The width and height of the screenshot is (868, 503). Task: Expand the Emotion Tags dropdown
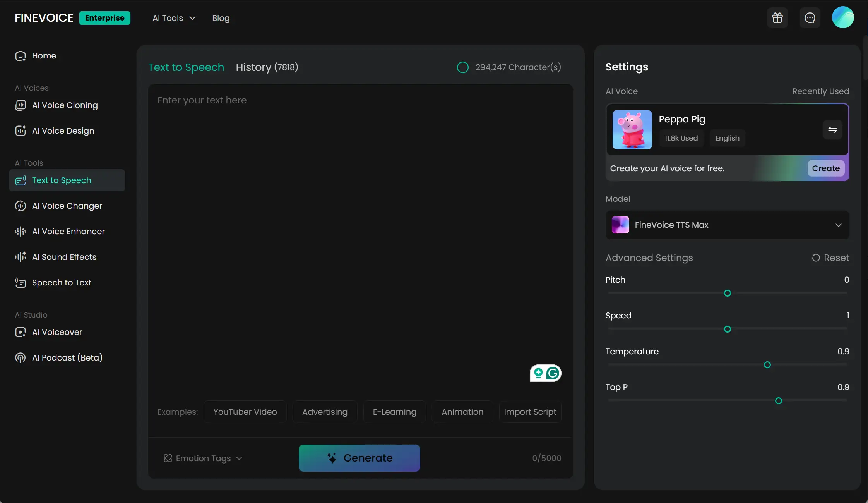[x=203, y=458]
